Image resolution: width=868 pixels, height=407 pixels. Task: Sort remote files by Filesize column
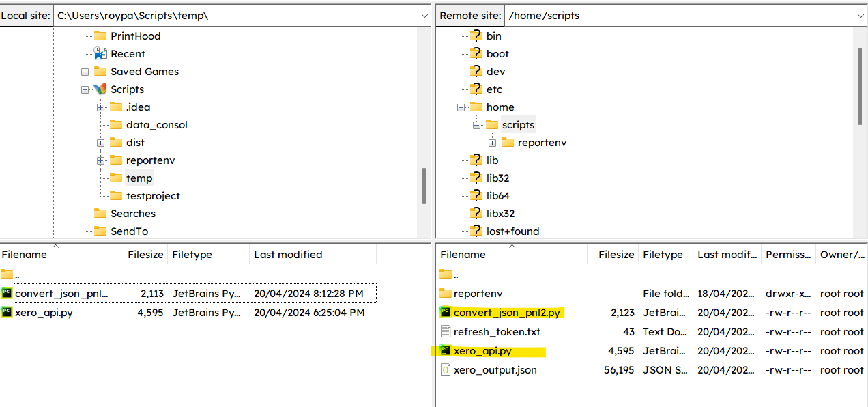(x=616, y=255)
